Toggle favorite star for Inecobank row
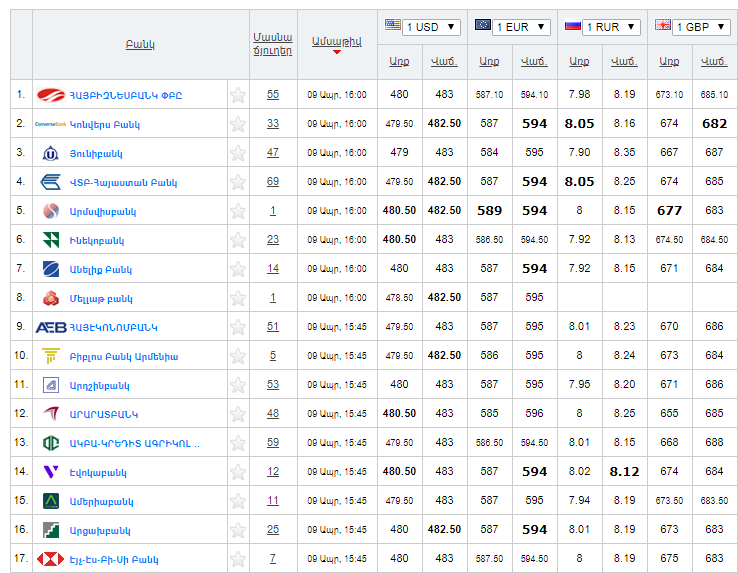 click(238, 240)
